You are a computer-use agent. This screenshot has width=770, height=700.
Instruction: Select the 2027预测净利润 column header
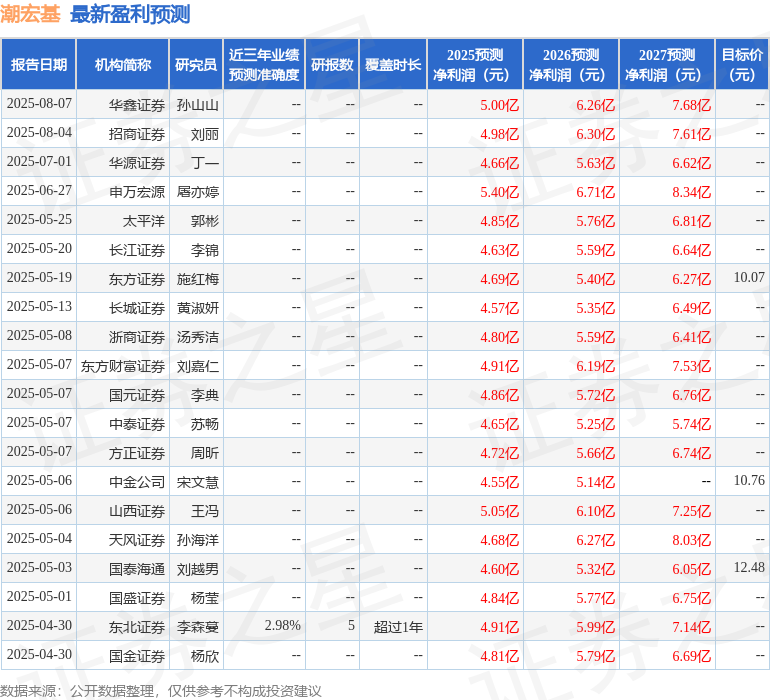coord(667,64)
